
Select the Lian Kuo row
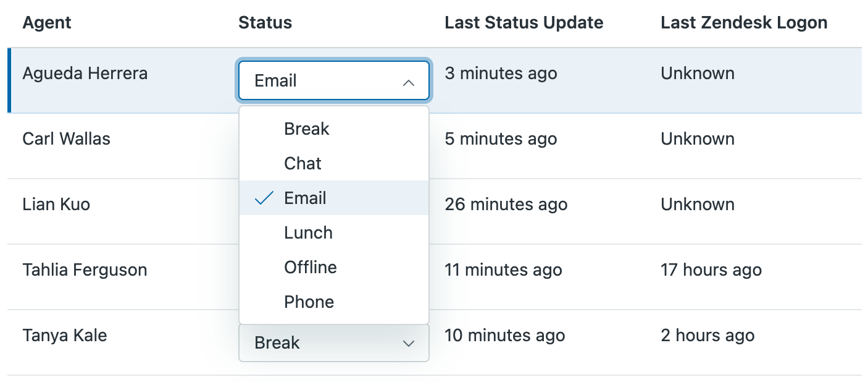[x=56, y=204]
